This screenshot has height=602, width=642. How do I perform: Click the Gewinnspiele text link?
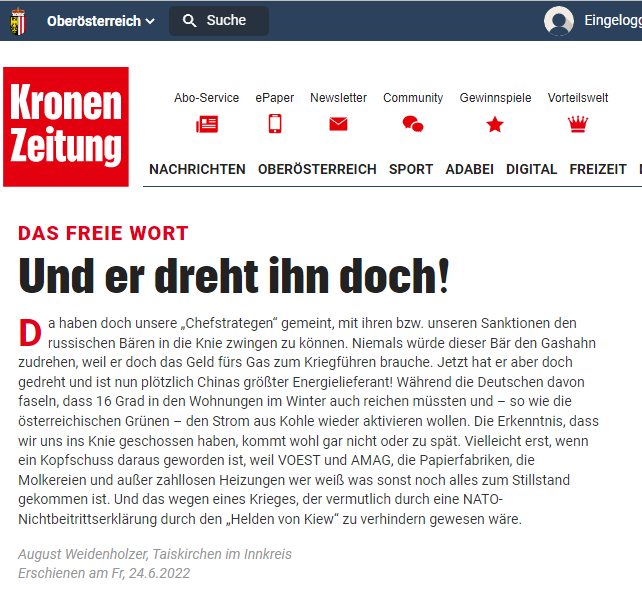(x=495, y=98)
